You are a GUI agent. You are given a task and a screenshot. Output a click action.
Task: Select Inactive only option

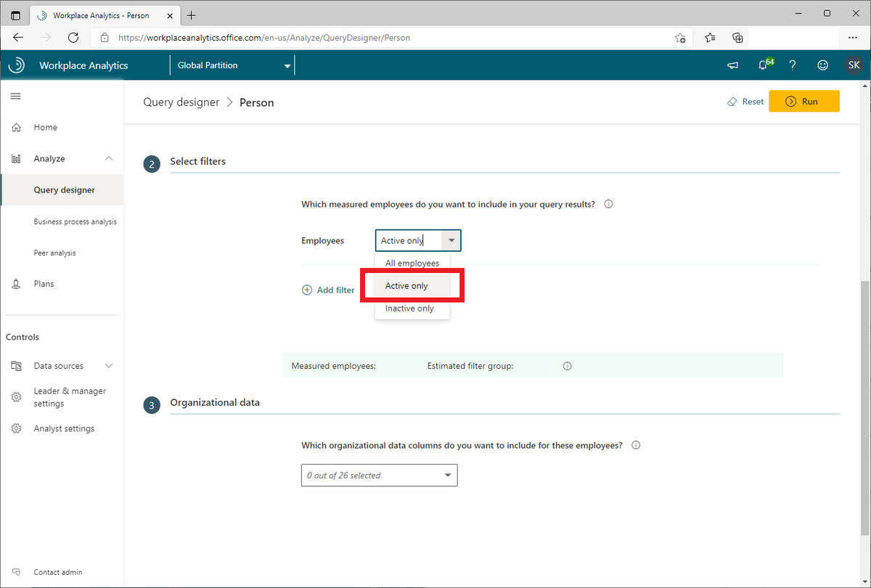[412, 309]
